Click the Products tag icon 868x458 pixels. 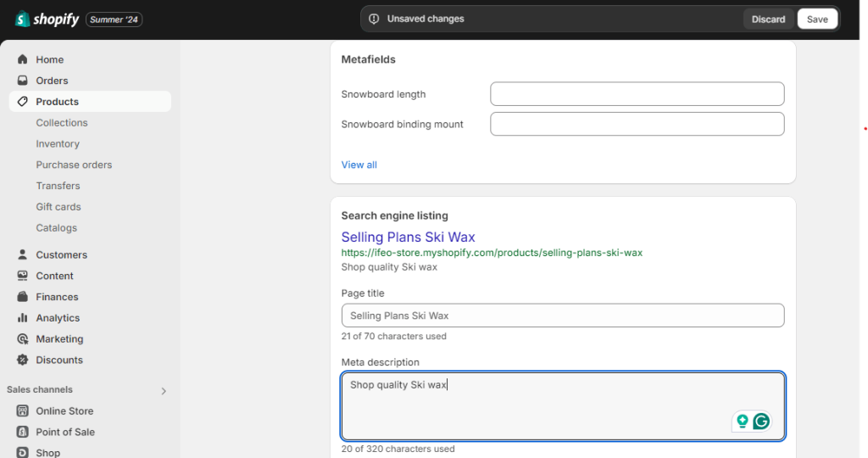(x=22, y=101)
